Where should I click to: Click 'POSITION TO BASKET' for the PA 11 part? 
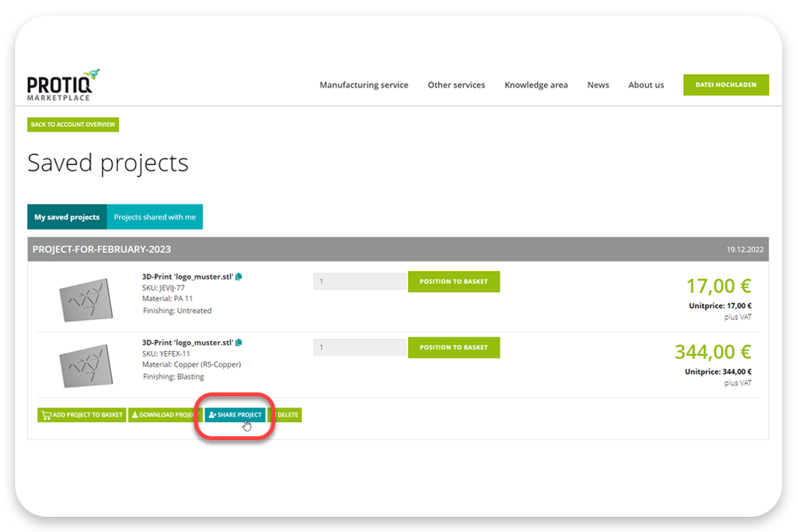453,282
